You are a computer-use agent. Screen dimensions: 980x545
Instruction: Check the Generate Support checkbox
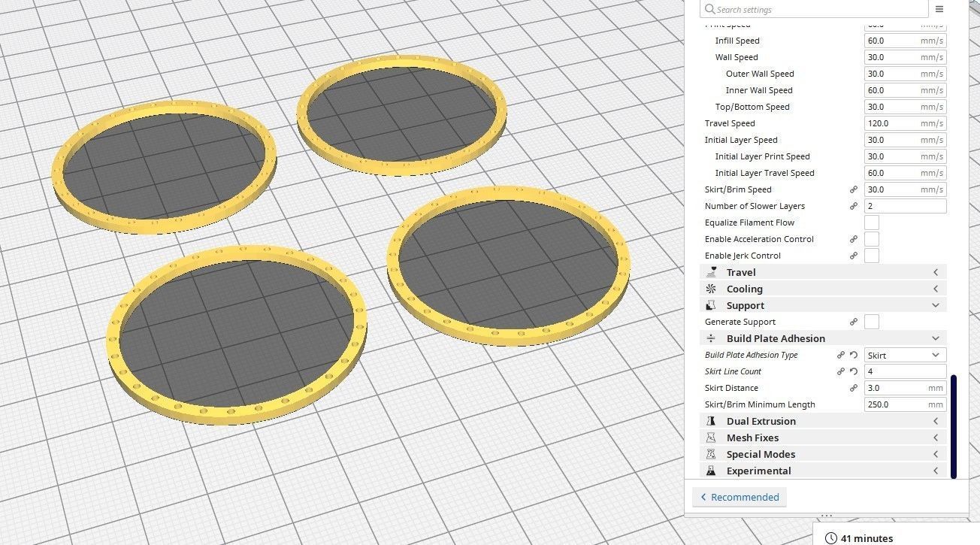(872, 322)
